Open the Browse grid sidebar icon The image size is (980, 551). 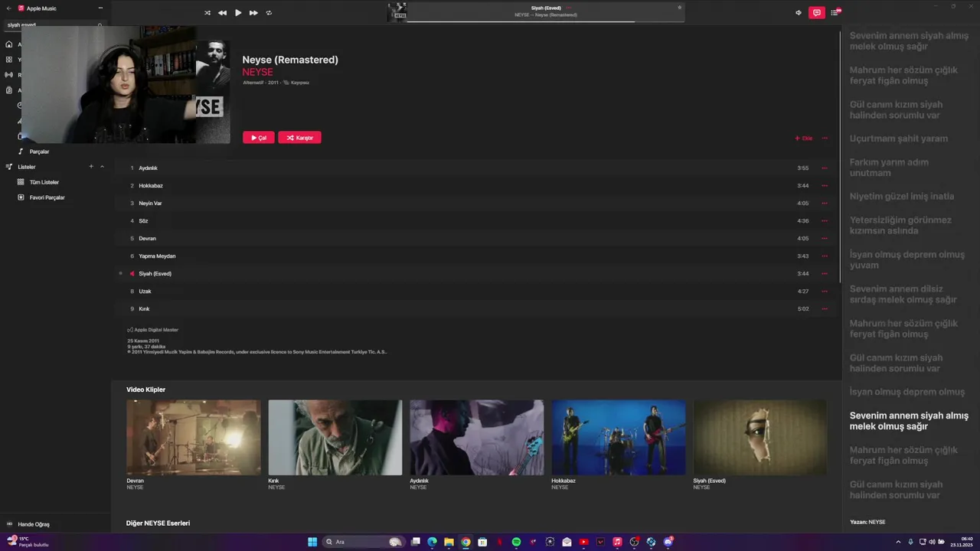pos(9,60)
